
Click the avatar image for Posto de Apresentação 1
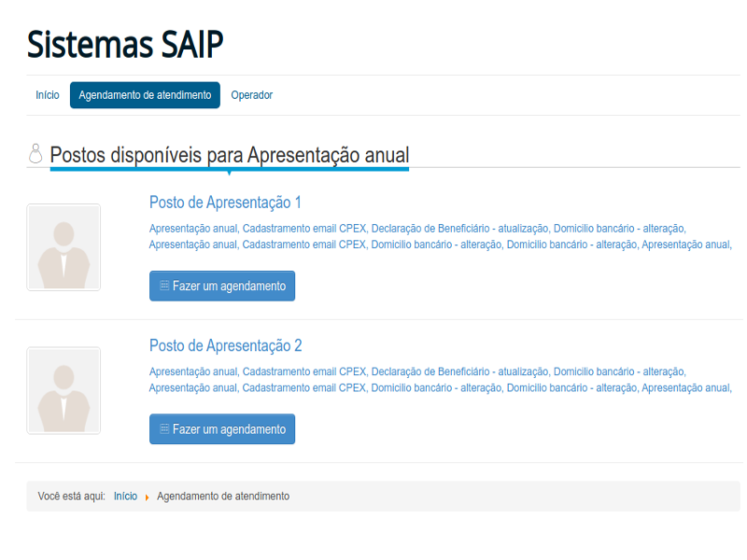[63, 247]
